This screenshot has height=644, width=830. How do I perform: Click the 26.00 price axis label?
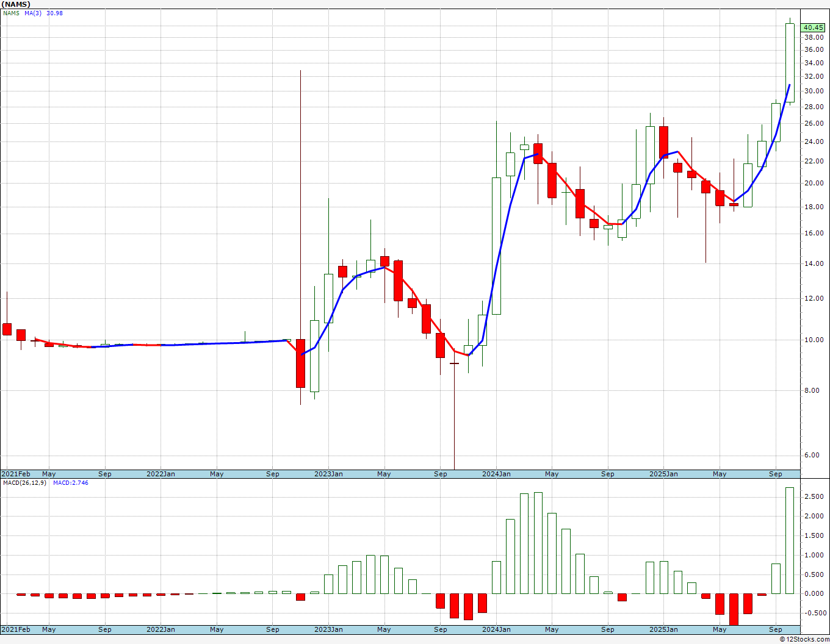(x=814, y=124)
